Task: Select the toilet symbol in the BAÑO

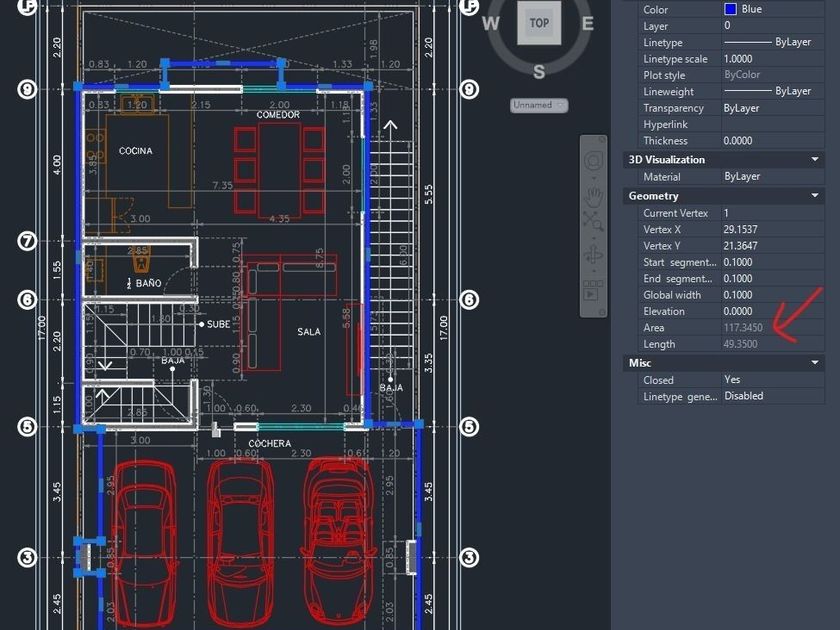Action: pos(141,261)
